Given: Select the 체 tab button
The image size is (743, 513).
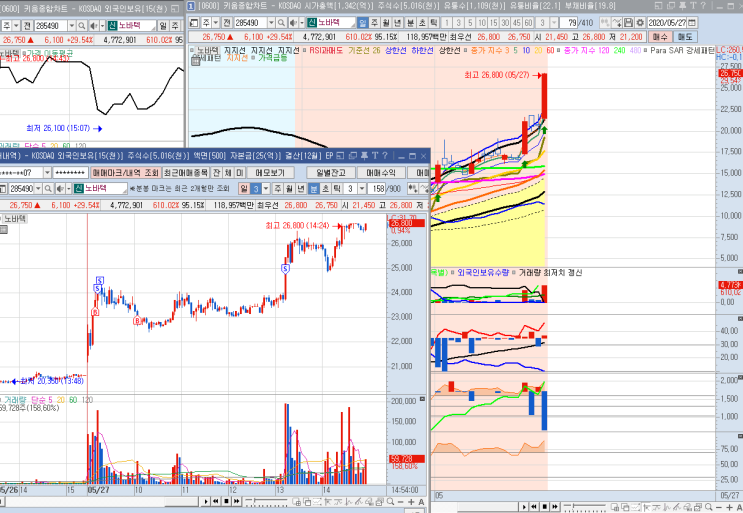Looking at the screenshot, I should click(x=228, y=173).
